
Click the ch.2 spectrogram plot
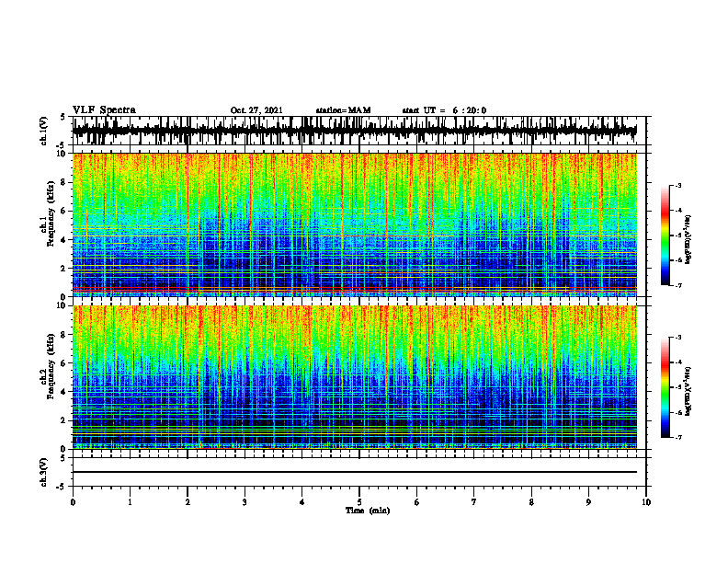click(x=354, y=377)
